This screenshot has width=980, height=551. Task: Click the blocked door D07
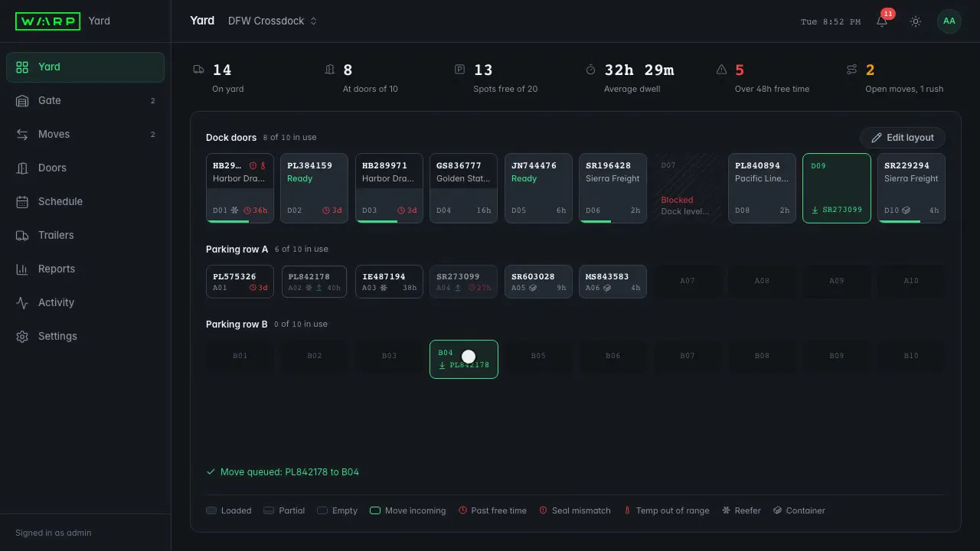[x=688, y=188]
